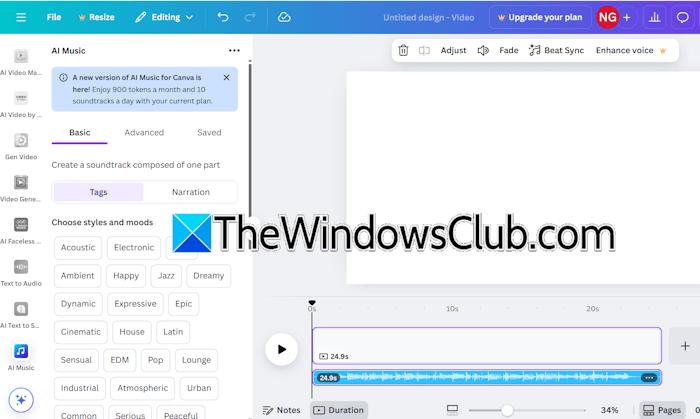This screenshot has width=700, height=419.
Task: Click the split audio icon
Action: click(424, 50)
